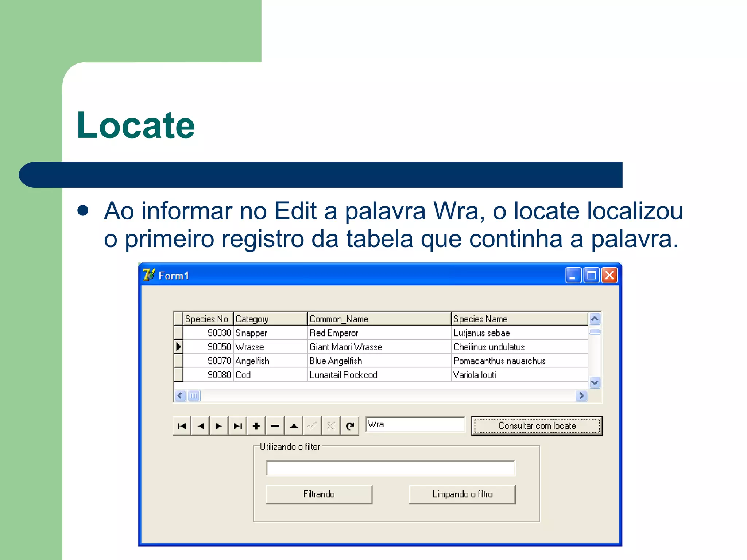The image size is (747, 560).
Task: Post edit with checkmark button
Action: (312, 426)
